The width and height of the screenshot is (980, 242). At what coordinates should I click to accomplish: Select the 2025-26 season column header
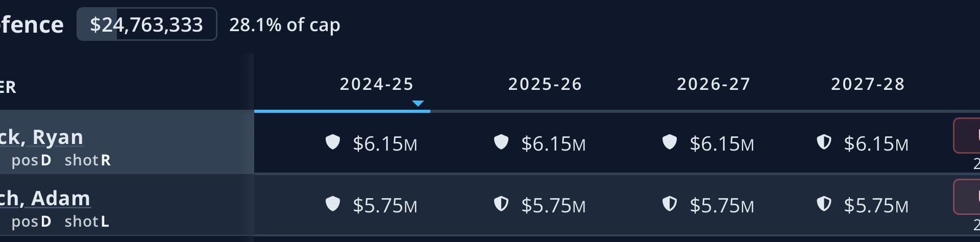pyautogui.click(x=545, y=84)
